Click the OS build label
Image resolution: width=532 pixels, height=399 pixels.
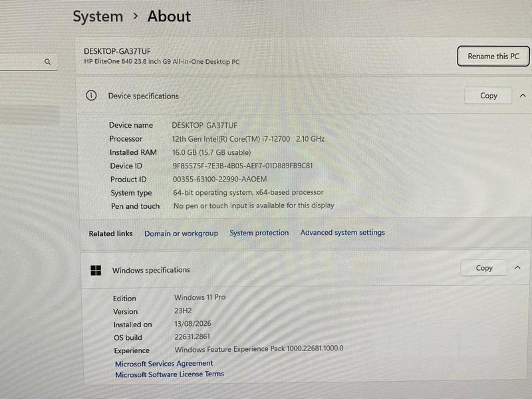pyautogui.click(x=128, y=338)
